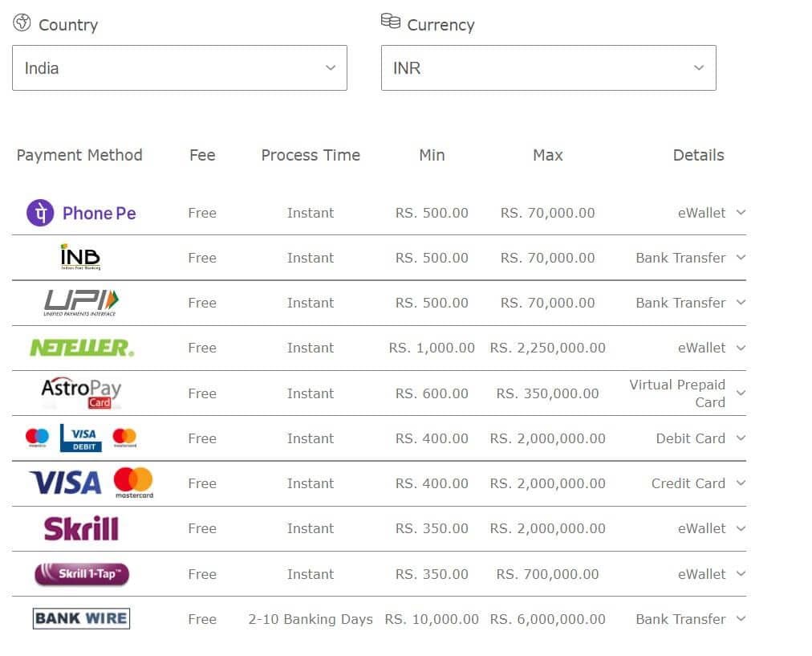The height and width of the screenshot is (656, 812).
Task: Select the INB Indian Net Banking logo
Action: click(x=80, y=258)
